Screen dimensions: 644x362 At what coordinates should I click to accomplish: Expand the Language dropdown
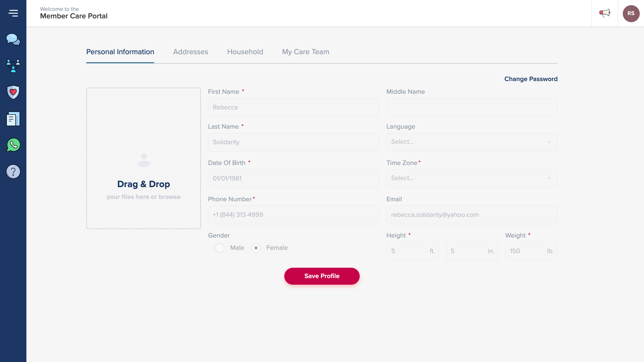click(x=472, y=142)
